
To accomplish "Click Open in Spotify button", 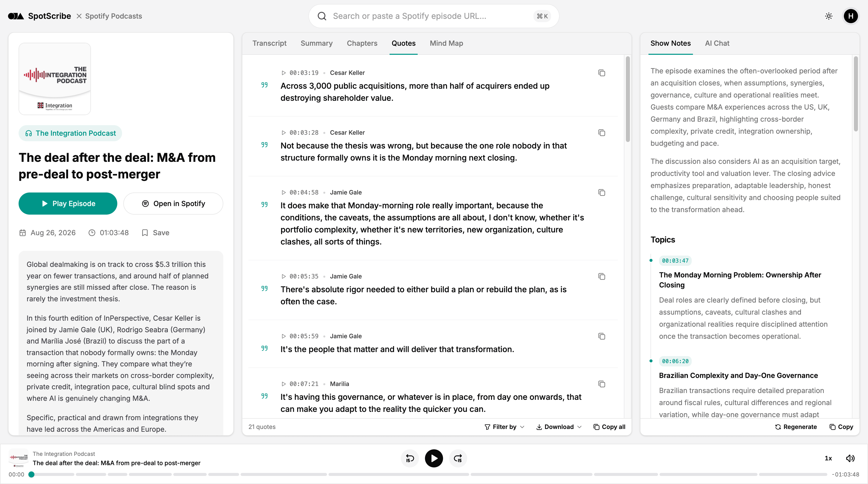I will [x=173, y=204].
